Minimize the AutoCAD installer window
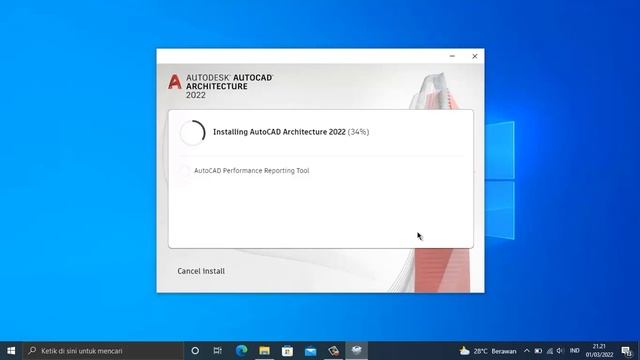Screen dimensions: 640x360 point(452,56)
